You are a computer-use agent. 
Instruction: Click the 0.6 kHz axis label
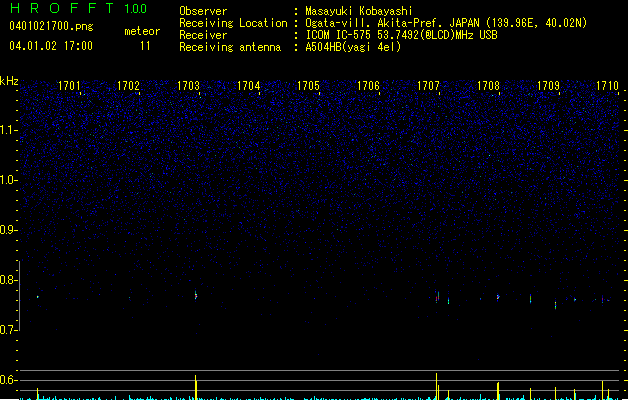coord(8,380)
